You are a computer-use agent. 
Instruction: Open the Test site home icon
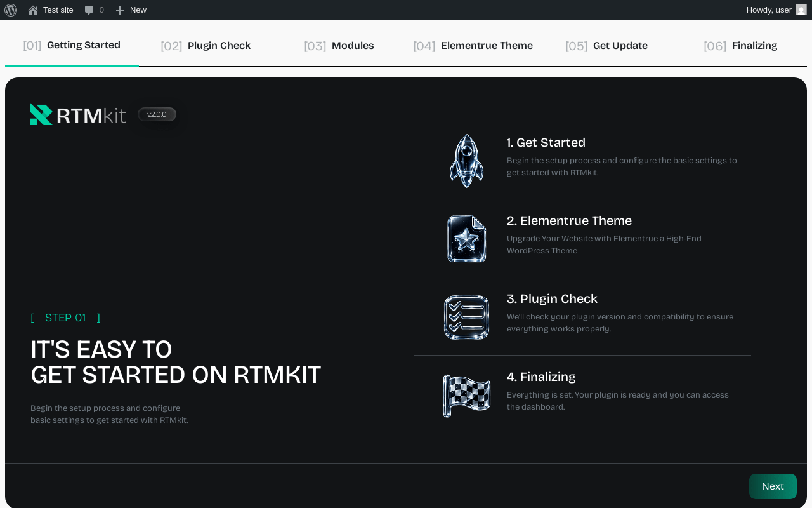[33, 10]
